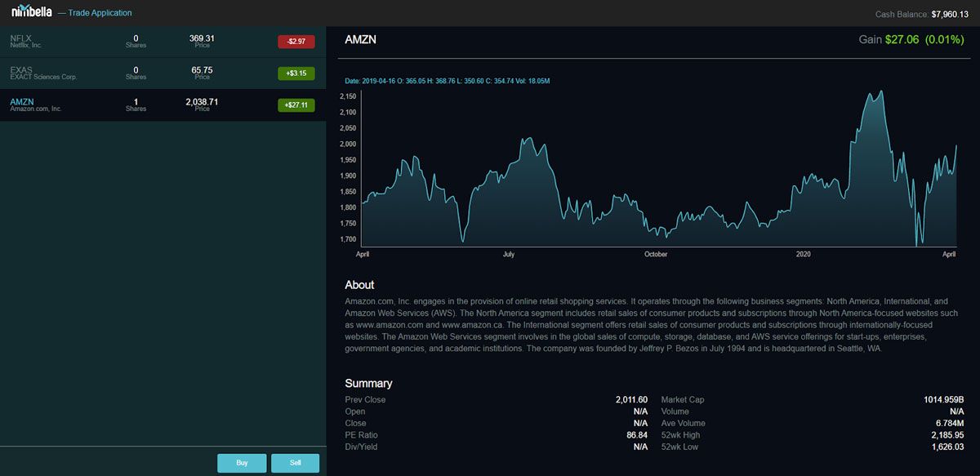This screenshot has width=980, height=476.
Task: Click the NFLX price 369.31
Action: 202,38
